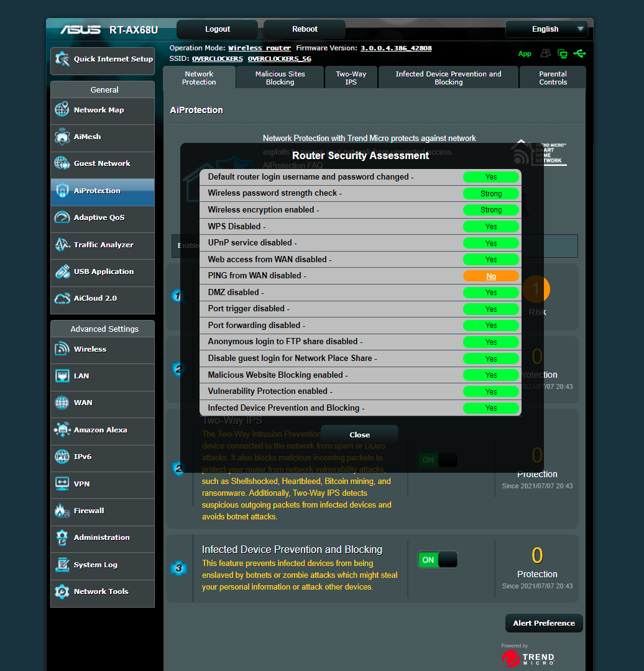Click the Amazon Alexa icon
The image size is (644, 671).
[x=62, y=430]
